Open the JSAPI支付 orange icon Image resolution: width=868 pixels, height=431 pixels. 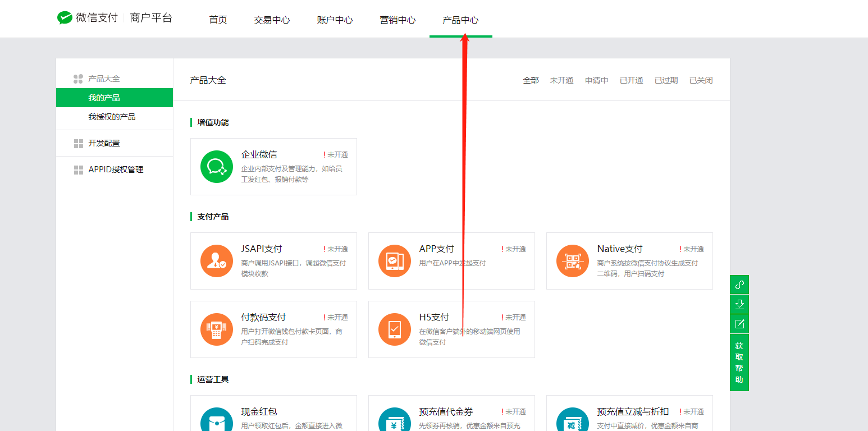click(x=217, y=261)
